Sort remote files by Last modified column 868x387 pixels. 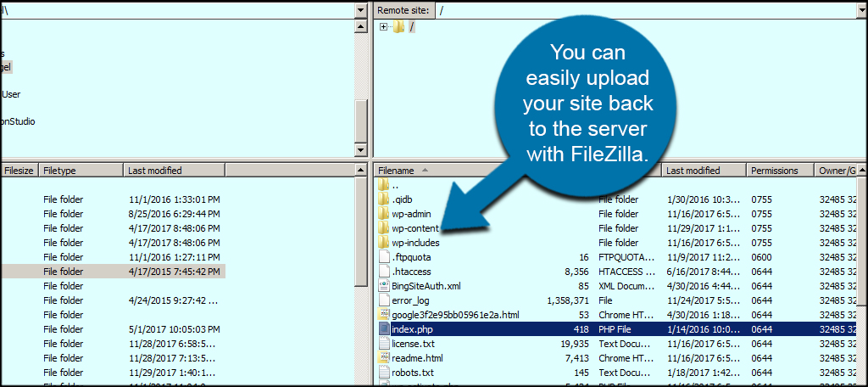click(x=704, y=171)
